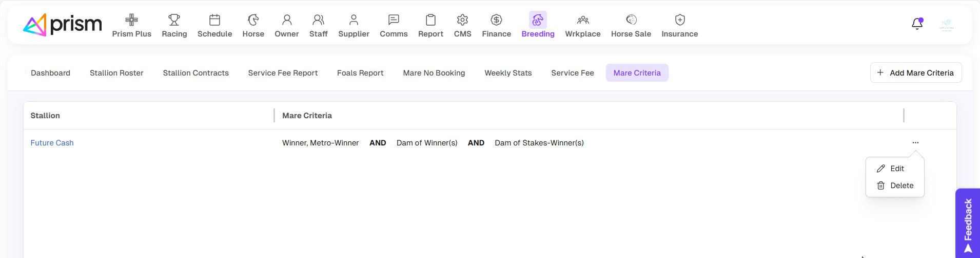Click the Add Mare Criteria button
Image resolution: width=980 pixels, height=258 pixels.
916,73
